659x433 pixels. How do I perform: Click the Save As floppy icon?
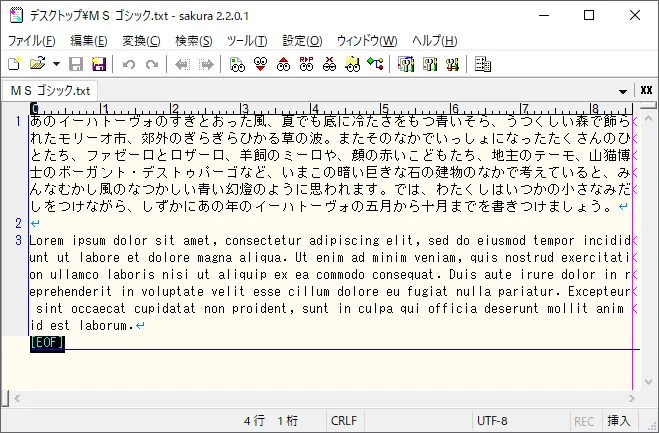[99, 64]
